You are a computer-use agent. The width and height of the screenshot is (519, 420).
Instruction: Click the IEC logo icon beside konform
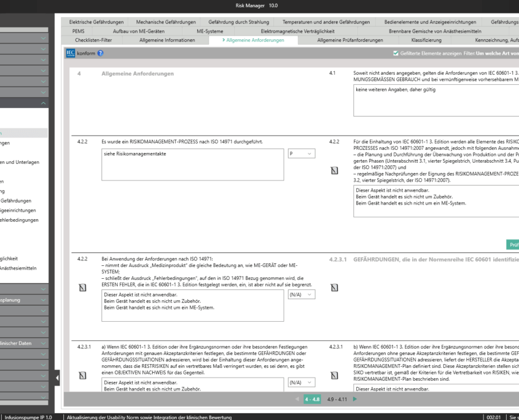point(70,54)
